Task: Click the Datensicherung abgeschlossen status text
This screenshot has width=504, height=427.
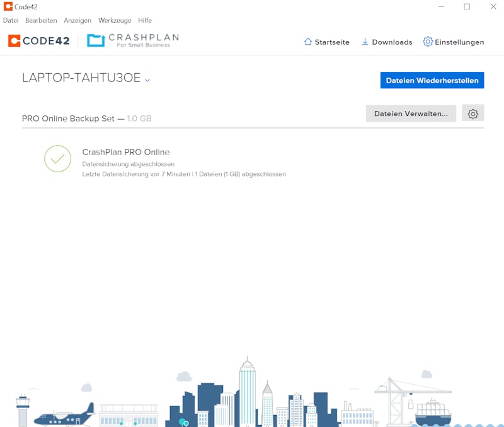Action: 129,164
